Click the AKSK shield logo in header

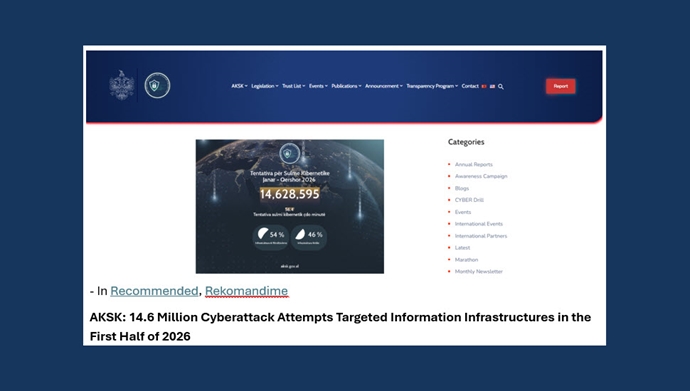(x=158, y=85)
